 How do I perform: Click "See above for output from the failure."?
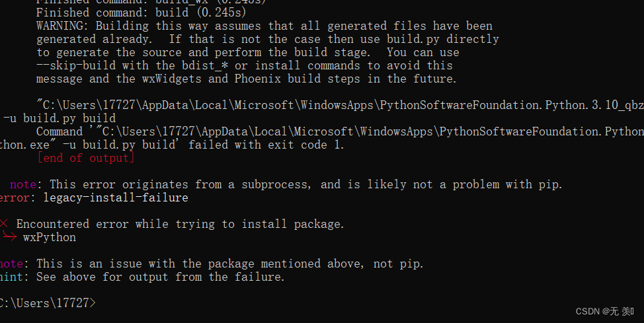tap(161, 277)
